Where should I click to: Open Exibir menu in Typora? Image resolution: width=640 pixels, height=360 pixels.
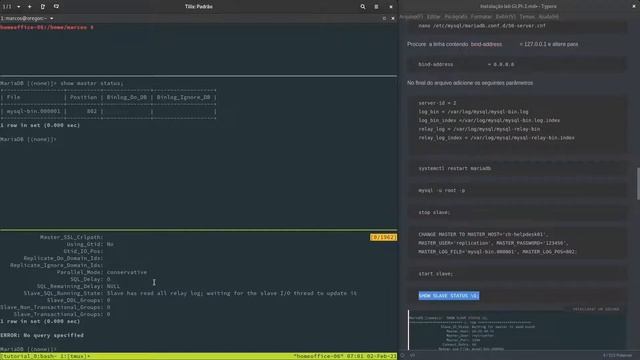(x=506, y=17)
